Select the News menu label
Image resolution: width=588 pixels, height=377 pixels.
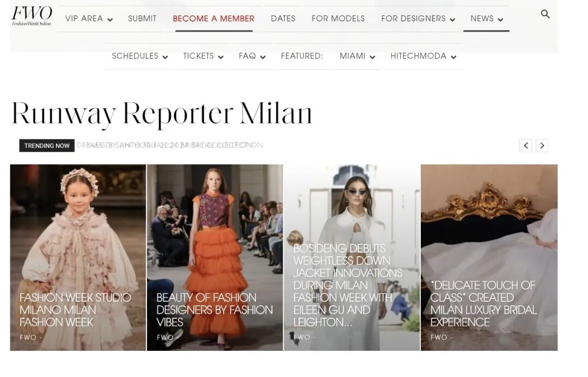482,18
